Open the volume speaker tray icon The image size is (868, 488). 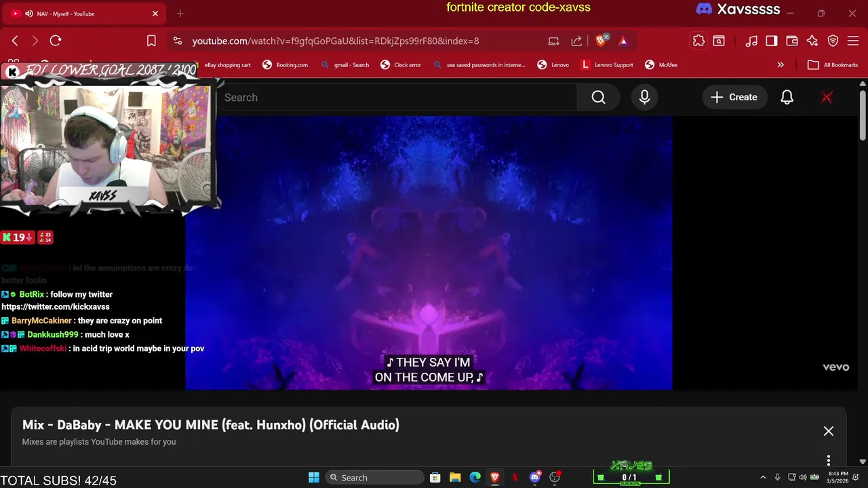(x=803, y=477)
